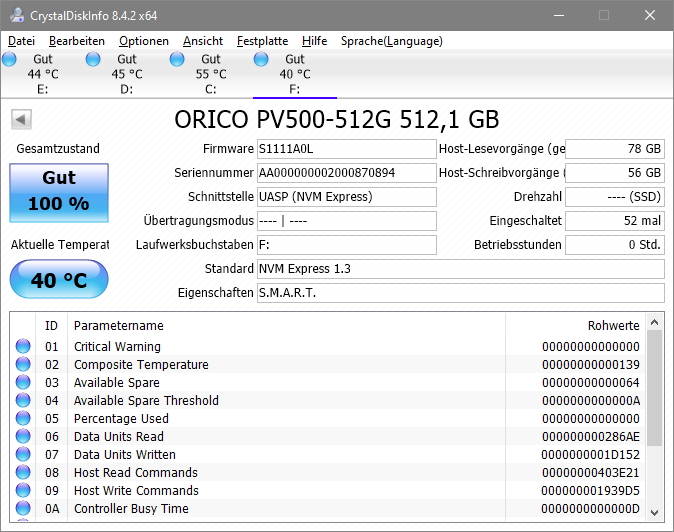Click the status orb for Composite Temperature
The width and height of the screenshot is (674, 532).
coord(23,364)
